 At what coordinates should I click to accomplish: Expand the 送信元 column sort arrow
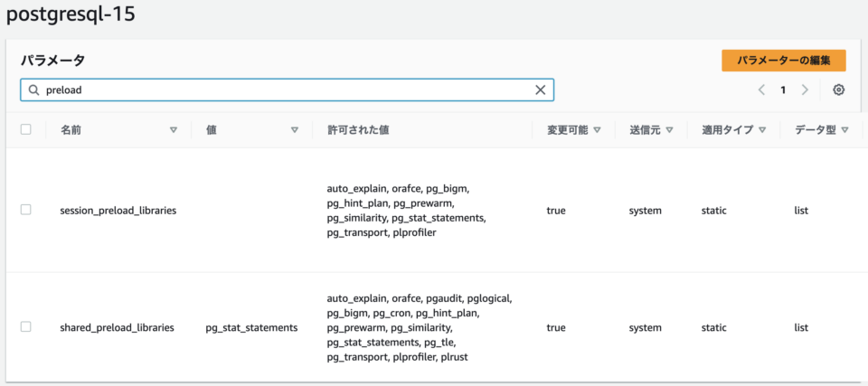669,130
